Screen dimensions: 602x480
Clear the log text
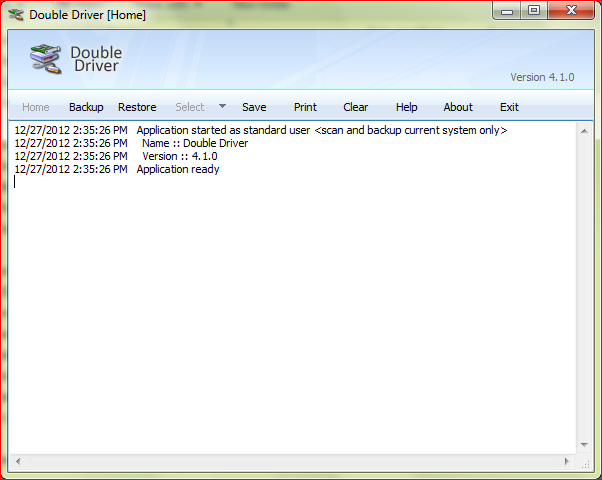pos(356,107)
